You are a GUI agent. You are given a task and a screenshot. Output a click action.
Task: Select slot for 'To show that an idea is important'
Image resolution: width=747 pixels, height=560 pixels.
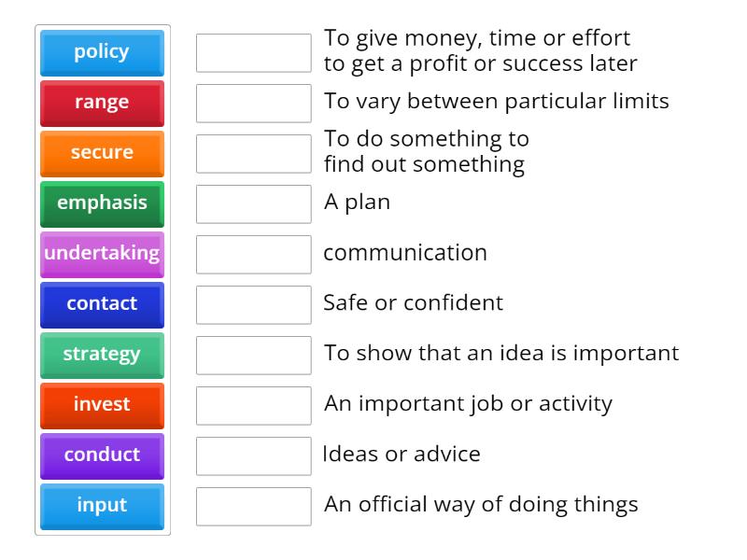pyautogui.click(x=253, y=356)
